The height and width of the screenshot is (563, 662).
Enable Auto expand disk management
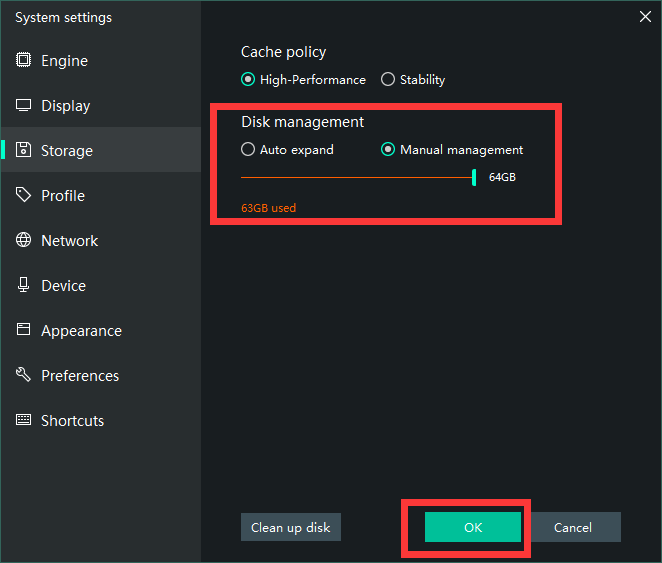248,150
